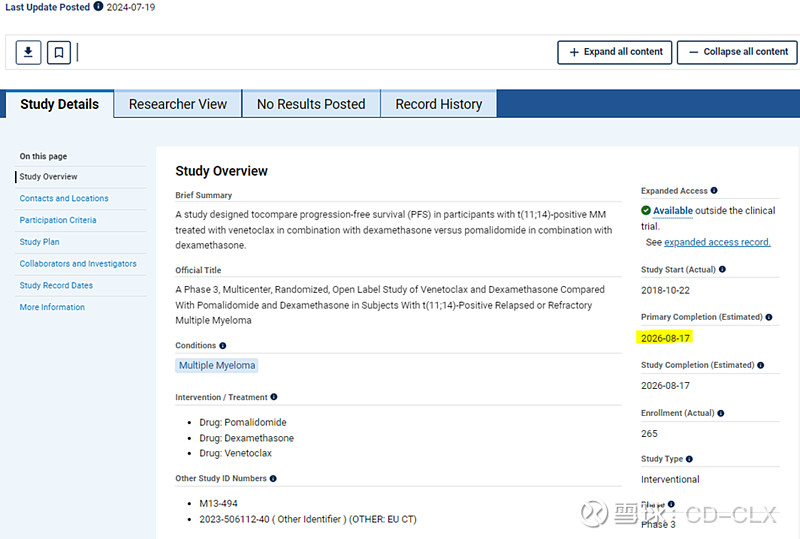The height and width of the screenshot is (539, 800).
Task: Click info icon next to Study Completion (Estimated)
Action: [x=761, y=365]
